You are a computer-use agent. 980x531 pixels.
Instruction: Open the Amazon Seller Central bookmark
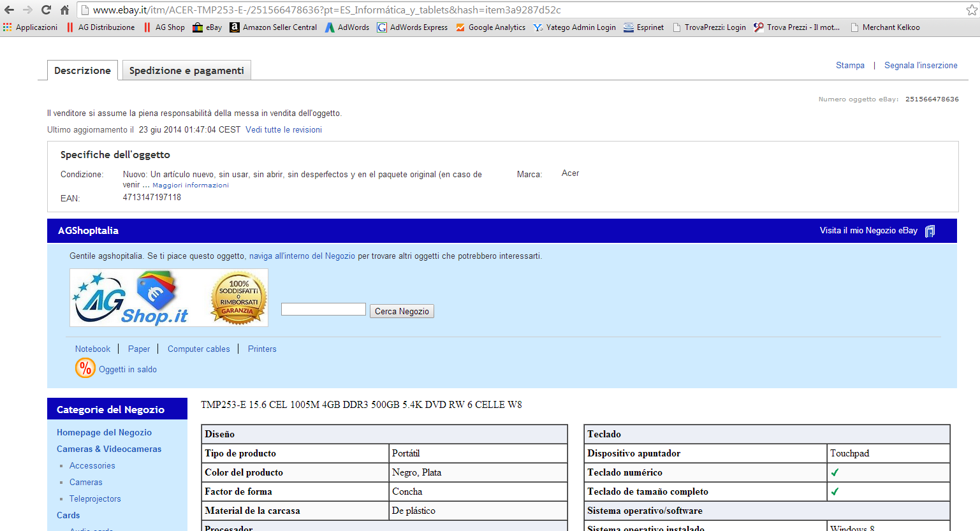click(x=274, y=27)
